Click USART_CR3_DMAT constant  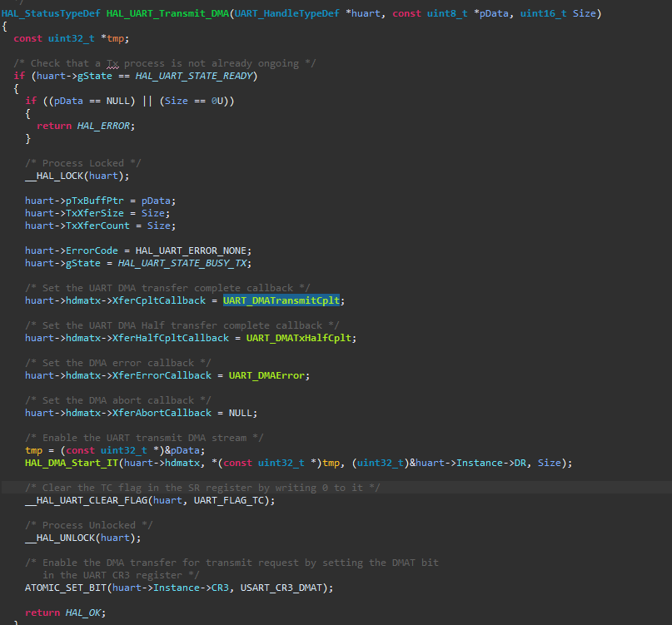click(x=281, y=588)
